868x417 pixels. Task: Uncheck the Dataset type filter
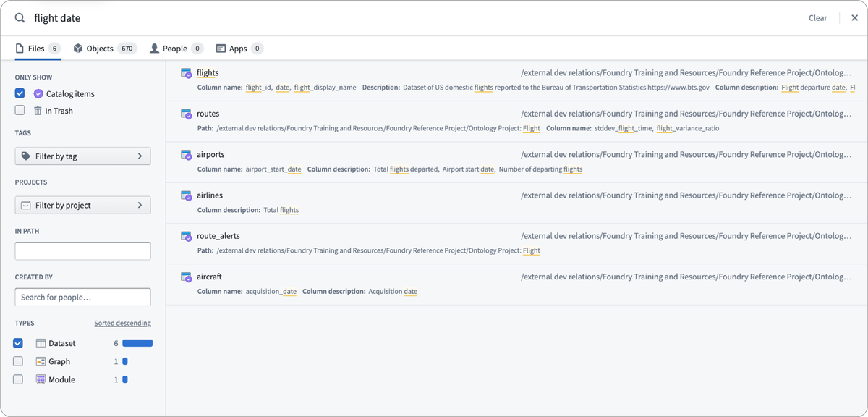(17, 342)
